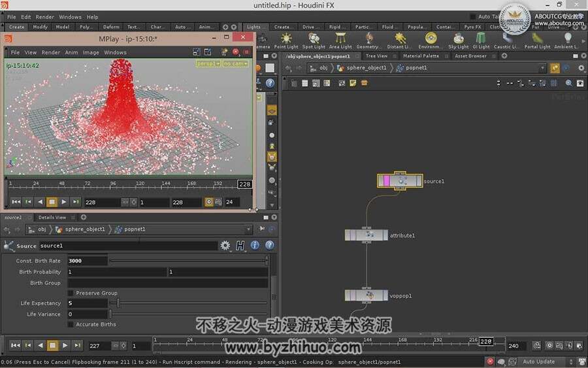Open network pane options arrow menu
This screenshot has height=368, width=588.
pyautogui.click(x=583, y=56)
